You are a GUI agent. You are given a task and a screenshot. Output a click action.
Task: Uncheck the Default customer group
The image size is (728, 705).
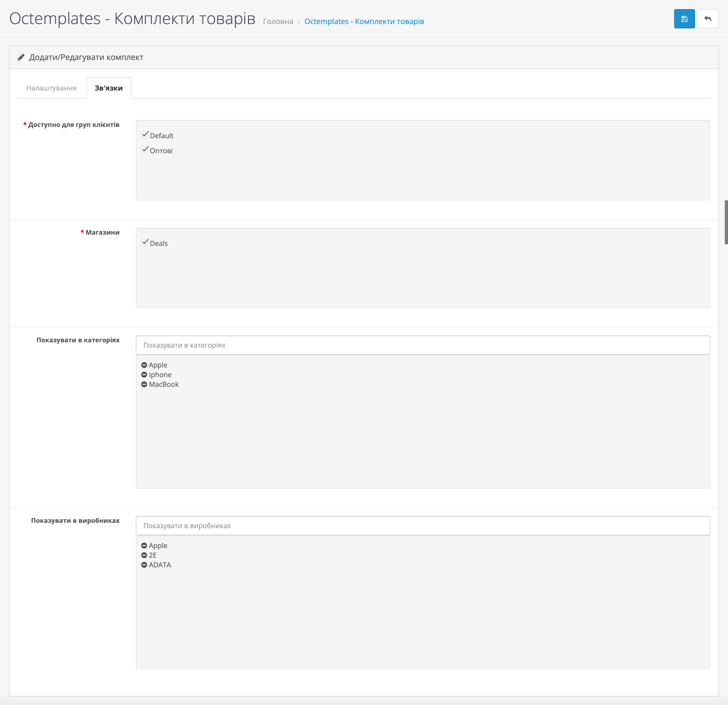(145, 135)
